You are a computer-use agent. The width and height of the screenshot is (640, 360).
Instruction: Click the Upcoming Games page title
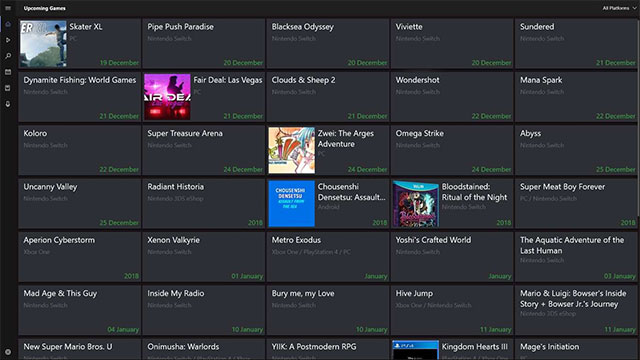pyautogui.click(x=44, y=8)
